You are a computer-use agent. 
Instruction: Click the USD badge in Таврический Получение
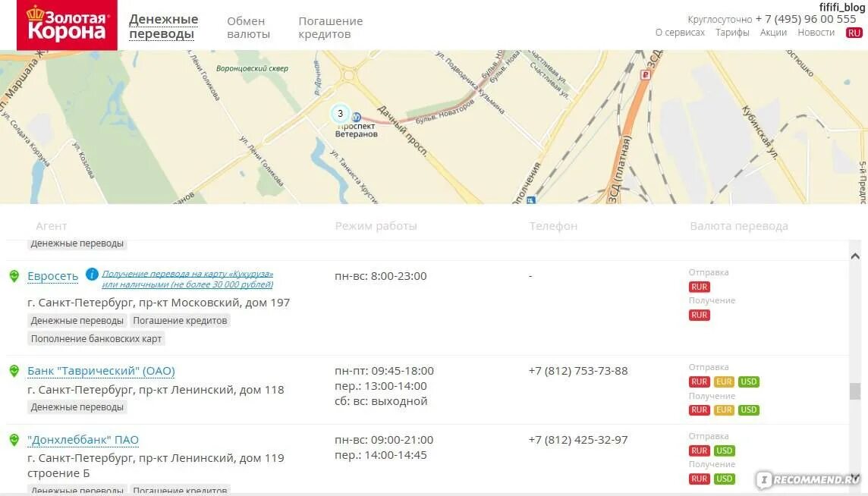coord(748,410)
